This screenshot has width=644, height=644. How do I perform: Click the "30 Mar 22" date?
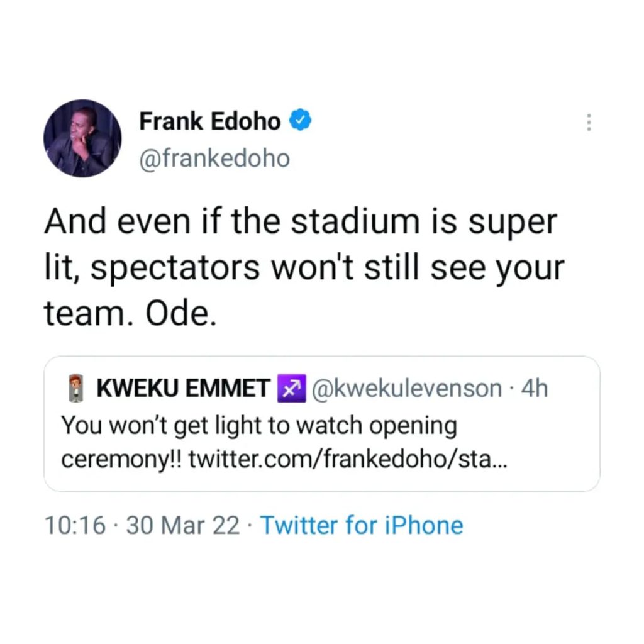183,525
